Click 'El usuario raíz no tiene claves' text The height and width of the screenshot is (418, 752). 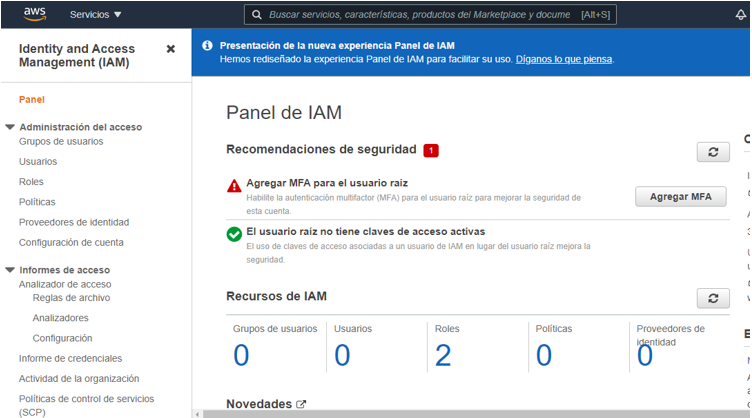click(x=365, y=232)
